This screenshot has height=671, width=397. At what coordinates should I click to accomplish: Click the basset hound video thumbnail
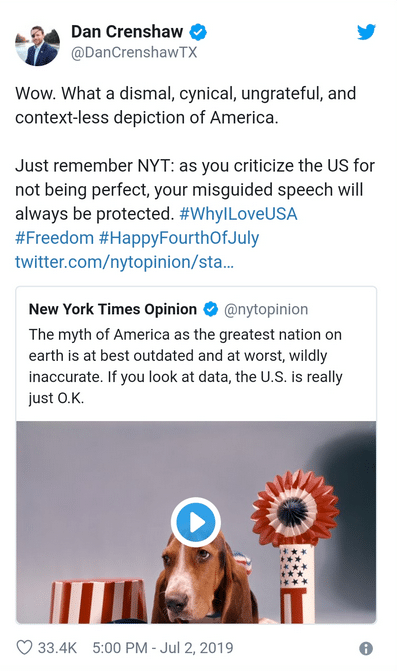click(x=196, y=522)
